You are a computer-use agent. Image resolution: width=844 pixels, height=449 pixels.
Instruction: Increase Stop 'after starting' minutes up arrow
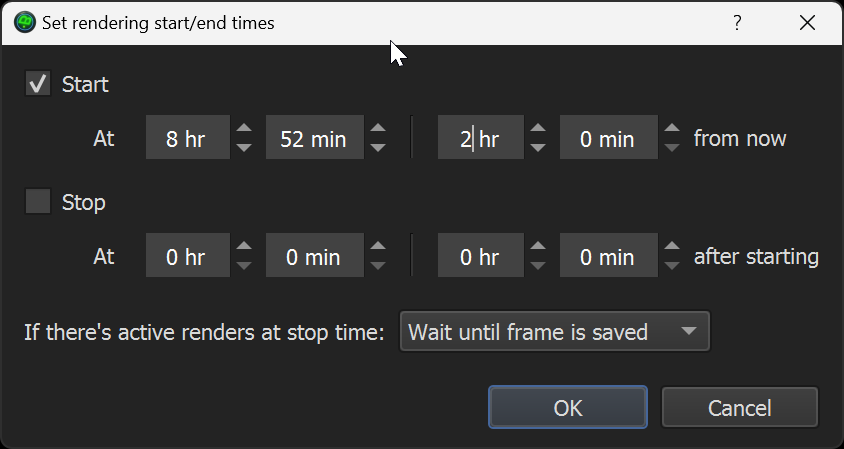click(672, 246)
